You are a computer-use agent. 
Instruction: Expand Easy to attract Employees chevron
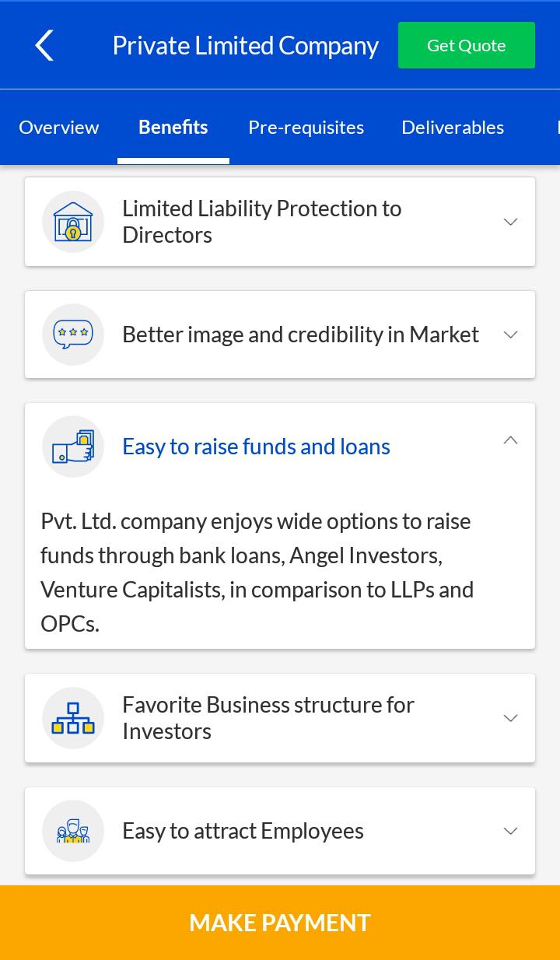[x=510, y=831]
